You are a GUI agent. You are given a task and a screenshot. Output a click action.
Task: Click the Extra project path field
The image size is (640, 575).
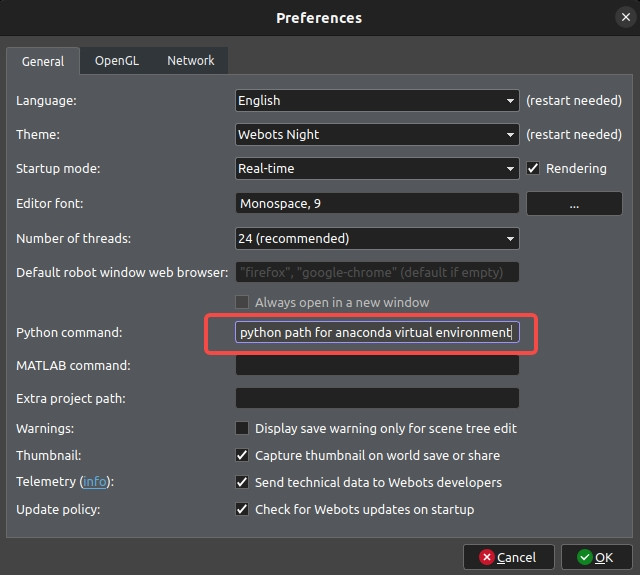click(377, 398)
